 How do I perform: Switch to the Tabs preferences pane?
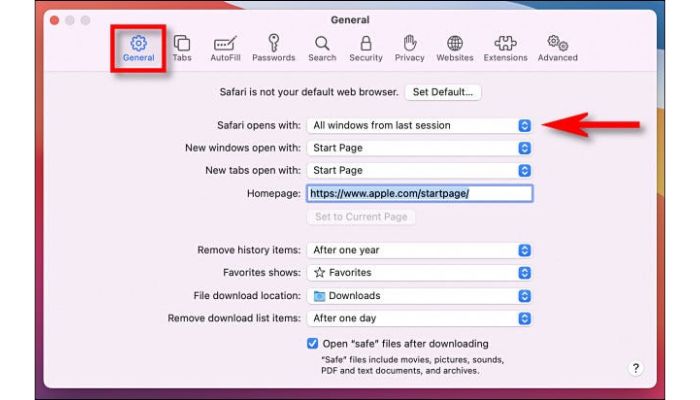click(x=182, y=49)
